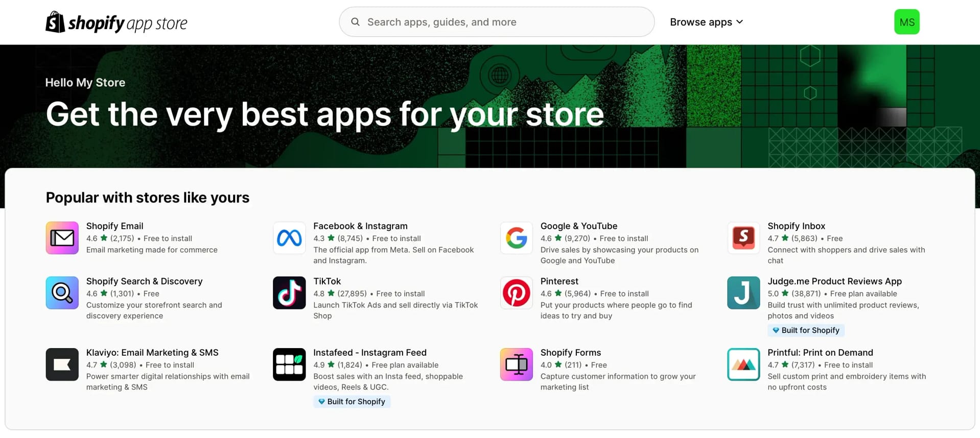
Task: Click 'Power smarter digital relationships' Klaviyo description
Action: [168, 382]
